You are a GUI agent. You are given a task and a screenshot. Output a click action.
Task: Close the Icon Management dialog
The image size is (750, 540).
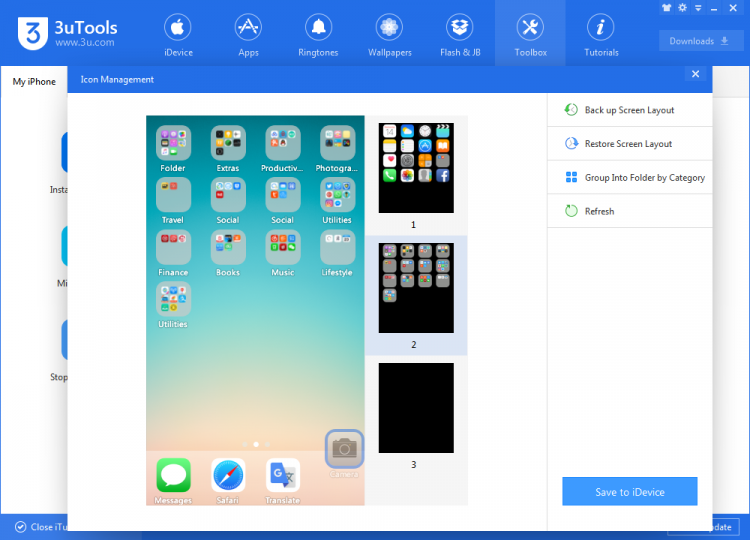point(695,74)
